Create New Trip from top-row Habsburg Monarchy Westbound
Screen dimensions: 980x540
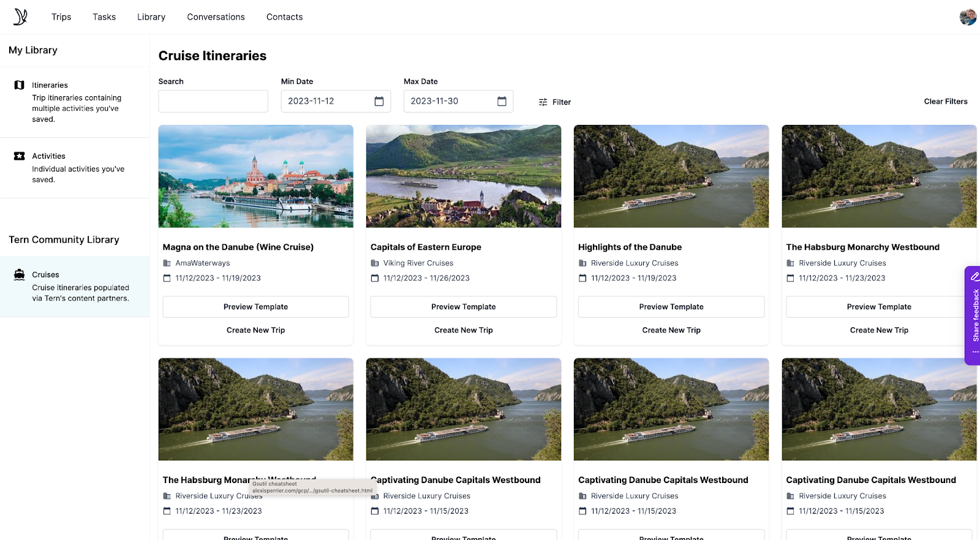click(x=879, y=330)
